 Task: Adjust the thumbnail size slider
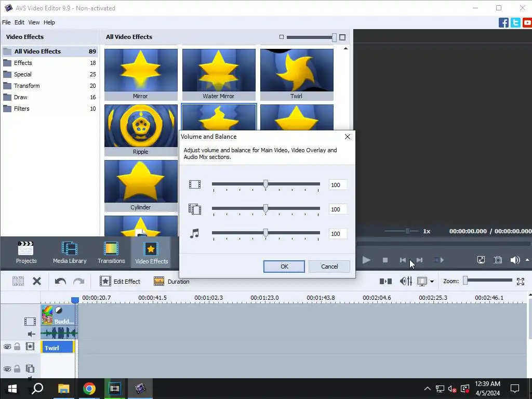click(x=311, y=37)
